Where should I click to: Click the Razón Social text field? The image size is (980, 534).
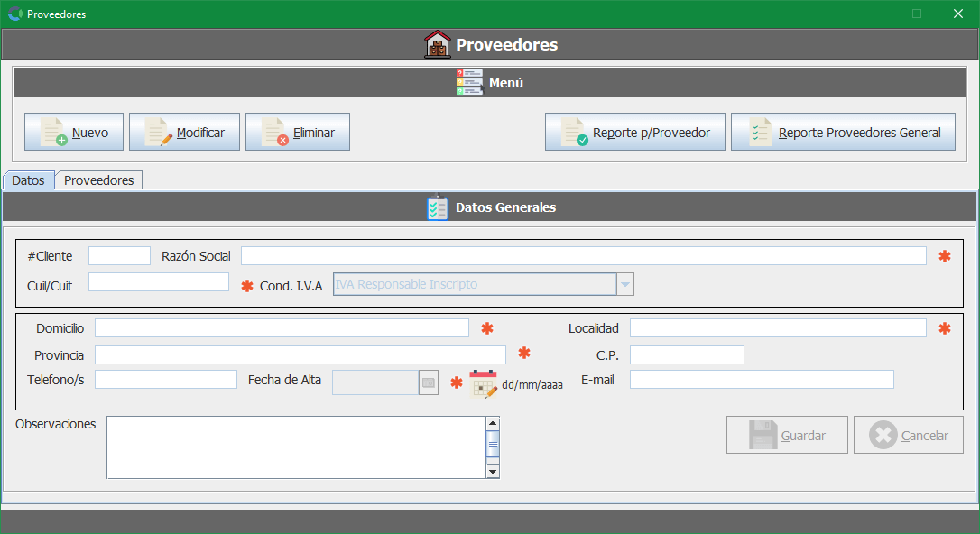coord(583,256)
